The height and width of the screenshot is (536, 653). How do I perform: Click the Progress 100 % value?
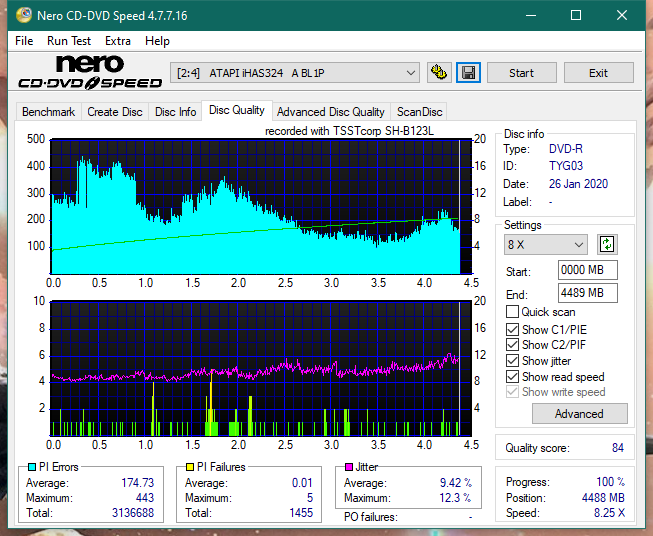point(610,482)
